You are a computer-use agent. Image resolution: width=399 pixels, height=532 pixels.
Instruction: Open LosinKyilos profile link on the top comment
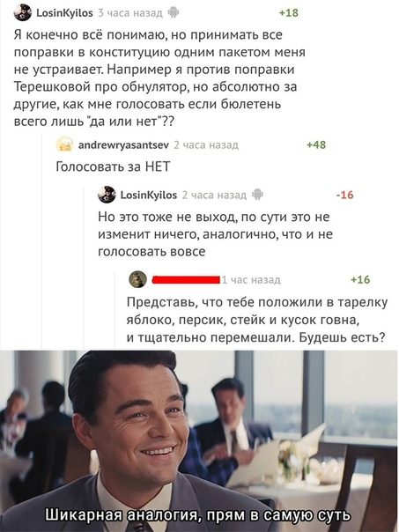(x=64, y=13)
